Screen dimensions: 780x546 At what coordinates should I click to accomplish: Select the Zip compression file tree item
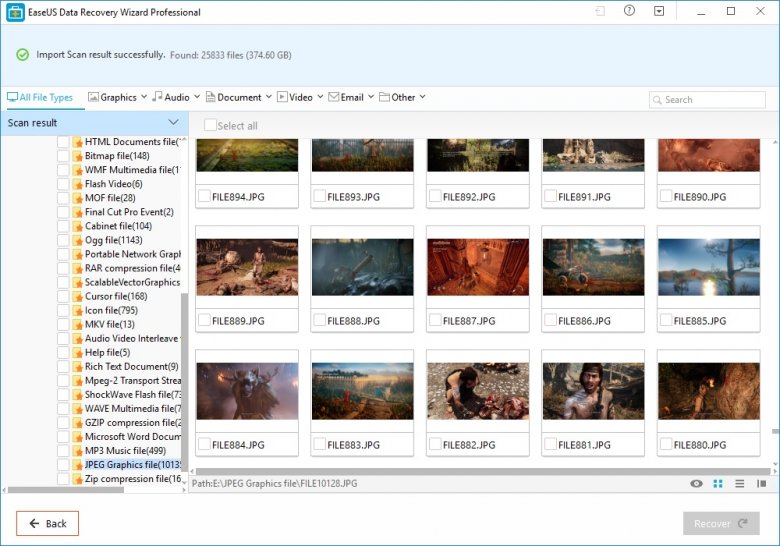click(133, 479)
